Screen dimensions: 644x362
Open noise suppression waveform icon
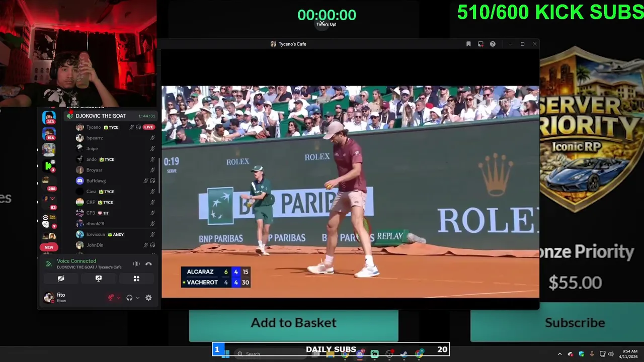pos(136,264)
